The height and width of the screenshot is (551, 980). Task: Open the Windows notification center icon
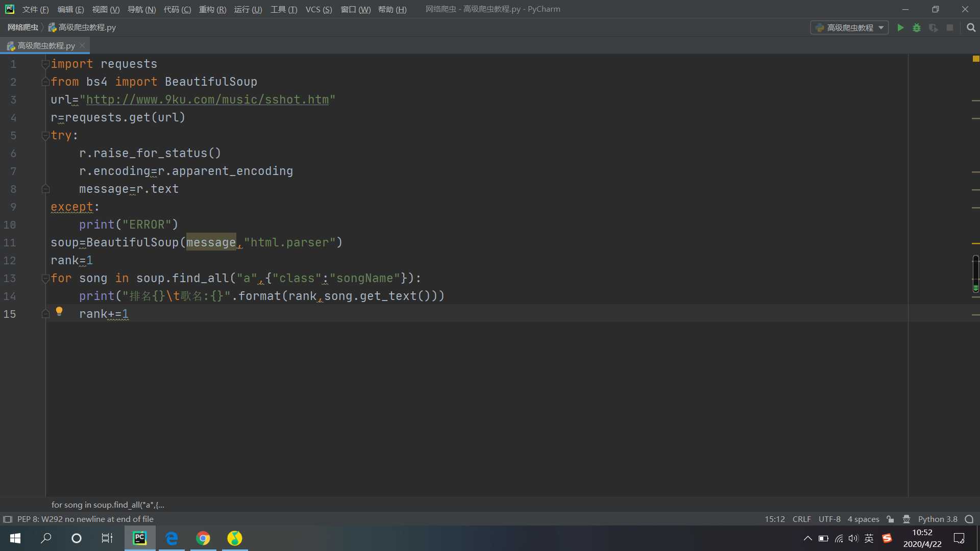click(x=959, y=538)
